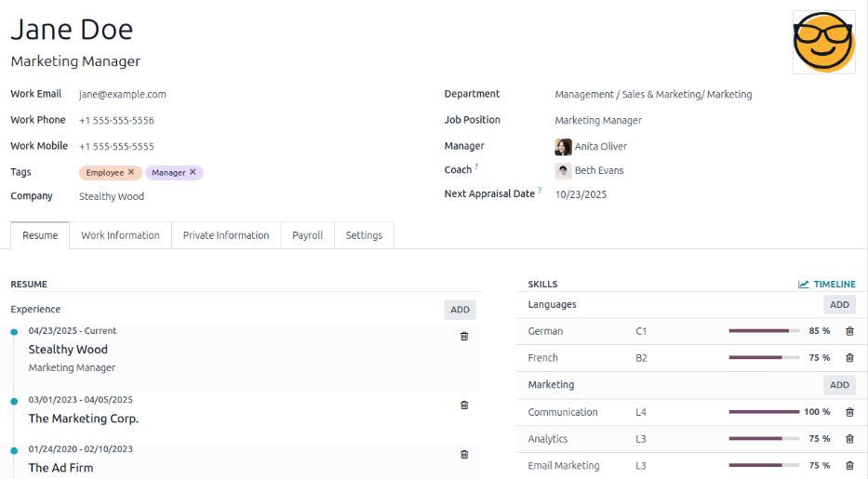Viewport: 868px width, 479px height.
Task: Delete the French language skill
Action: point(848,358)
